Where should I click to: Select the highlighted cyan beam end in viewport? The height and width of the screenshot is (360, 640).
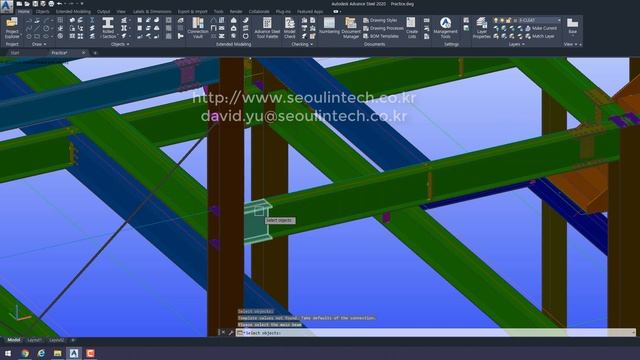coord(258,222)
